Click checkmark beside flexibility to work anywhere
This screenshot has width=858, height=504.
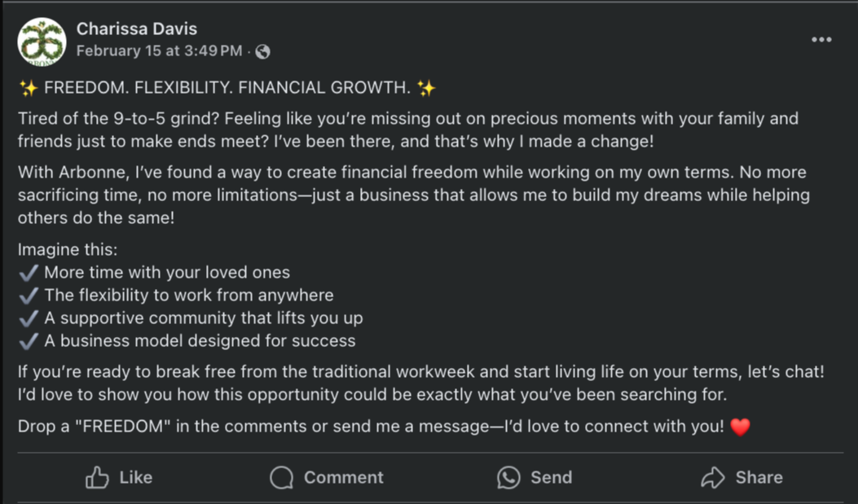tap(29, 296)
